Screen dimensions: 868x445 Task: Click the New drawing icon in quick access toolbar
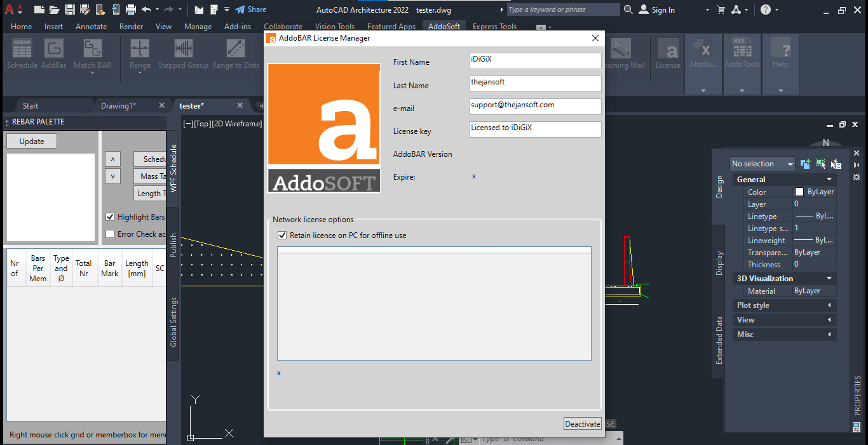39,10
